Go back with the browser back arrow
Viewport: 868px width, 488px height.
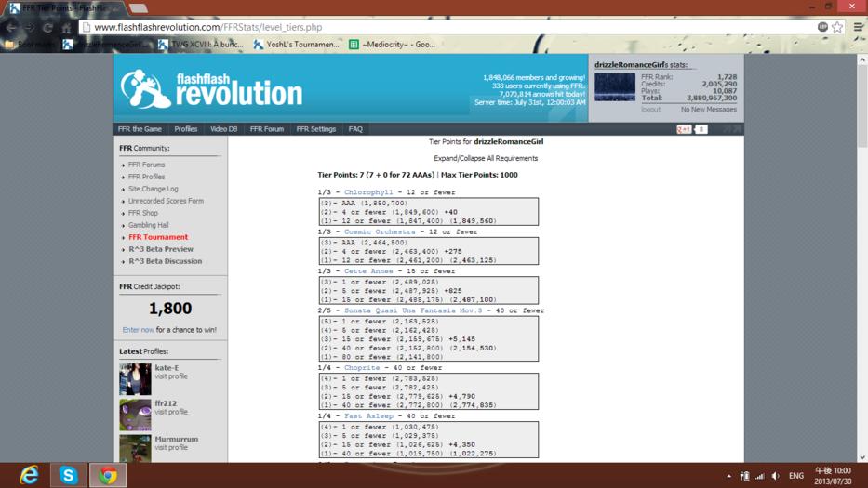11,27
